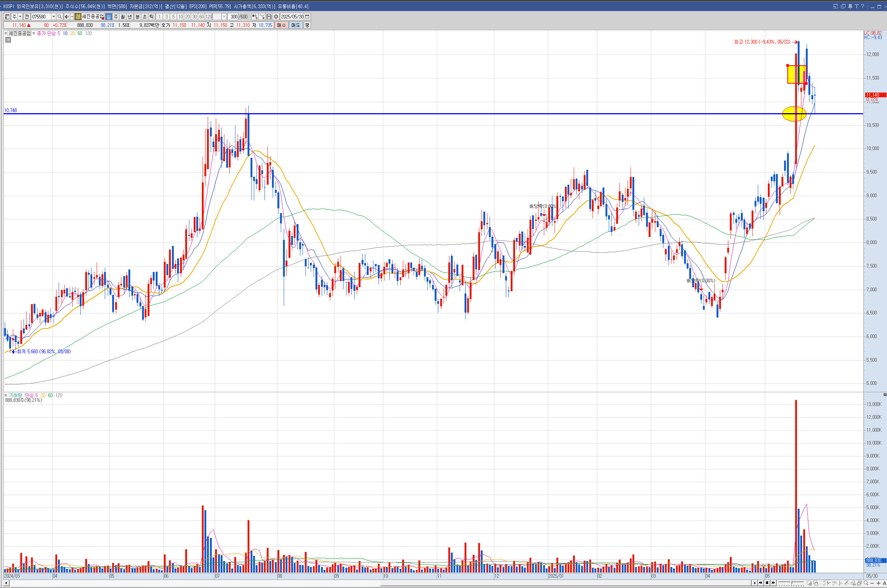Click the 매도 sell button

pos(295,25)
